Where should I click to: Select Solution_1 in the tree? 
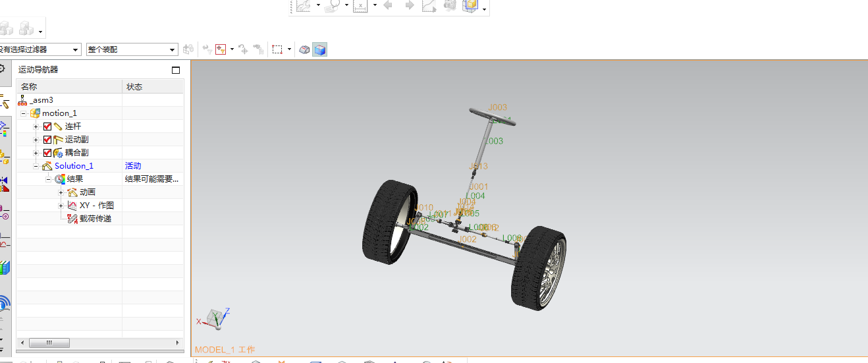74,166
